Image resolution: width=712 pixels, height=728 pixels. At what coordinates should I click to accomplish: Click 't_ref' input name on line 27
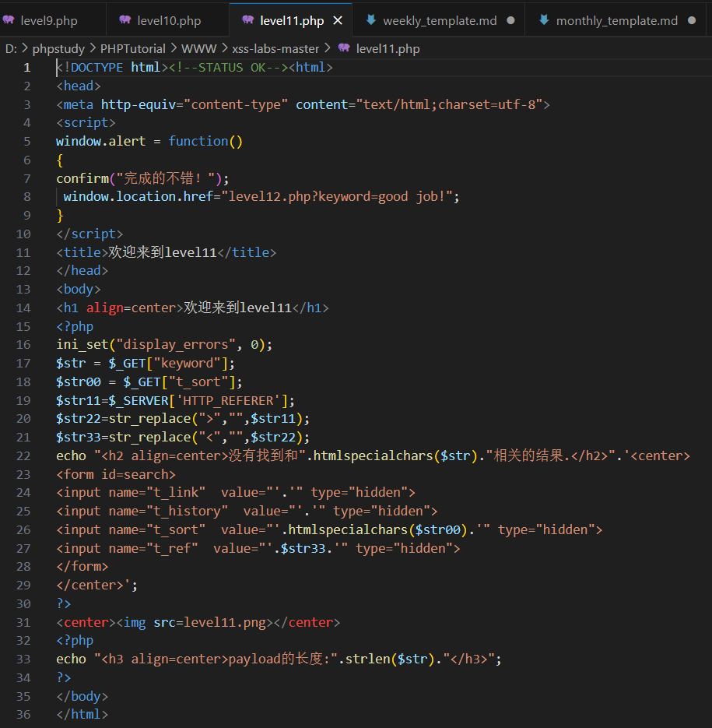tap(172, 548)
